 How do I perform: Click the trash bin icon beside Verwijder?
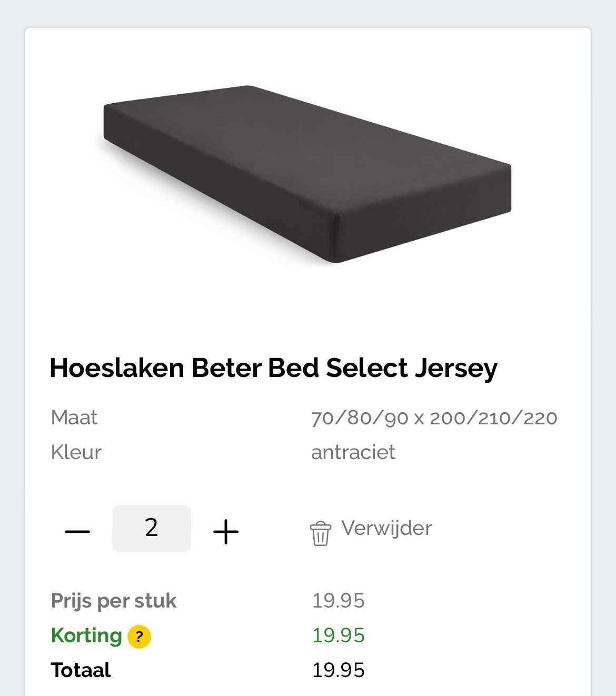[x=320, y=533]
